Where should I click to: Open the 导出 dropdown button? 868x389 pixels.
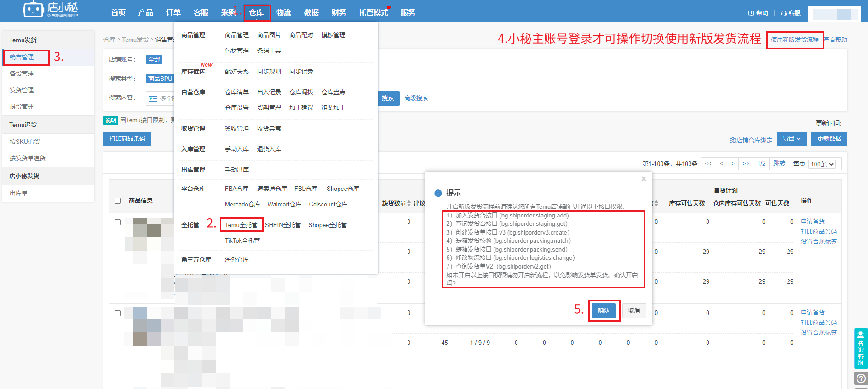(x=792, y=138)
